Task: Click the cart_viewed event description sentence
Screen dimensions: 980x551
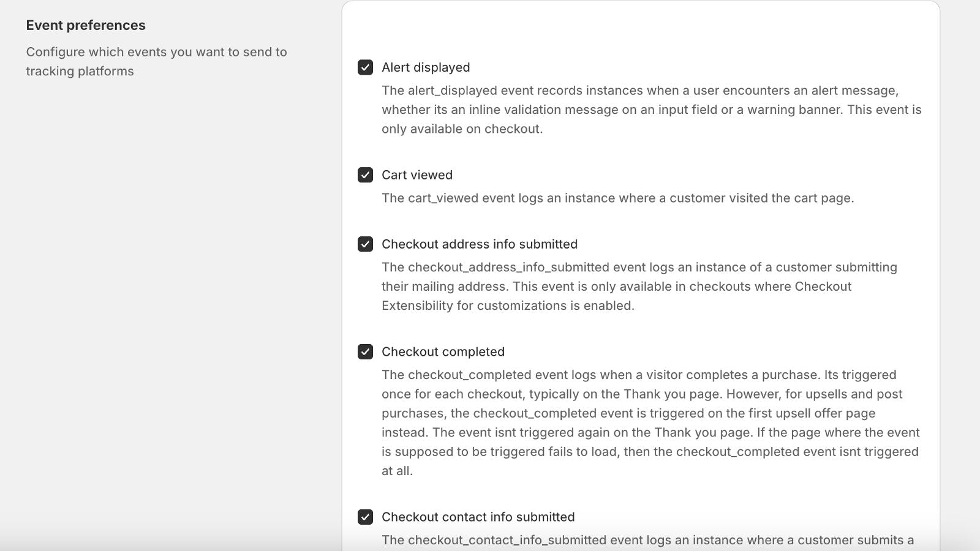Action: click(617, 198)
